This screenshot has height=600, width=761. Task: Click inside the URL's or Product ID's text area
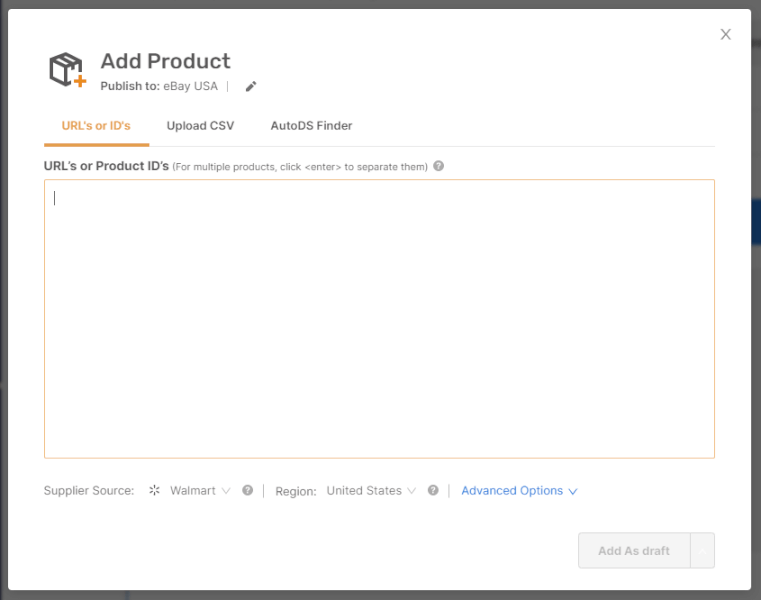[380, 319]
